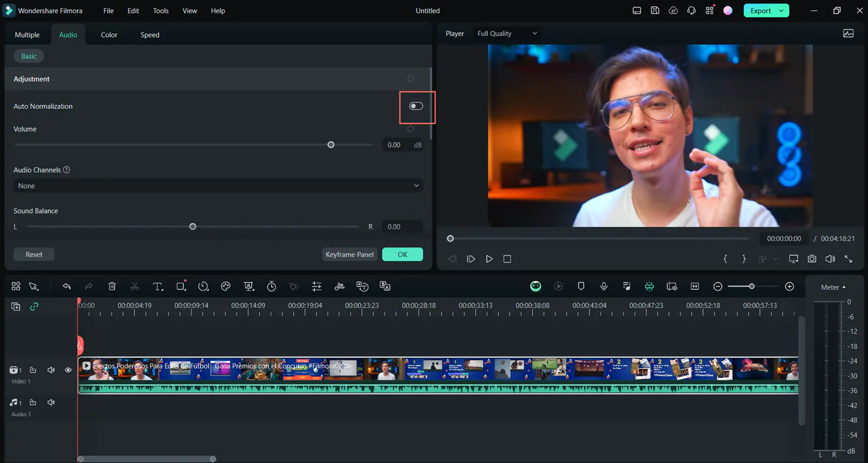Click the undo arrow in timeline toolbar
The width and height of the screenshot is (868, 463).
67,286
